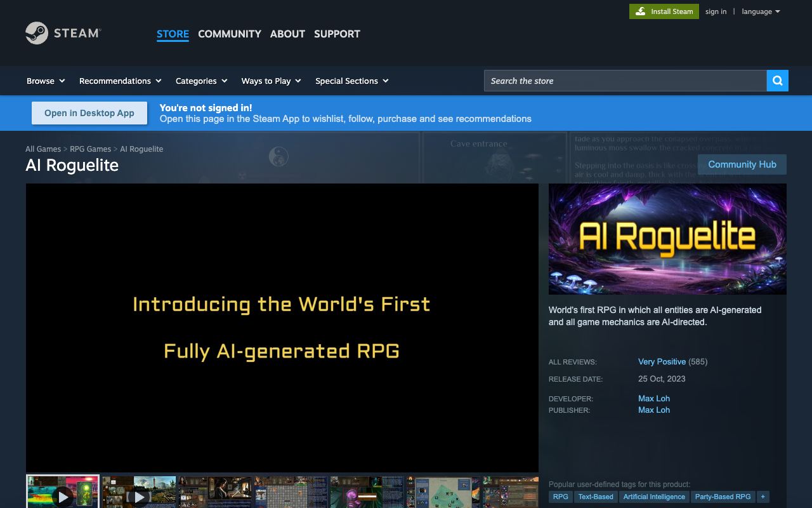Play the second trailer thumbnail with lighthouse
The height and width of the screenshot is (508, 812).
(x=139, y=492)
